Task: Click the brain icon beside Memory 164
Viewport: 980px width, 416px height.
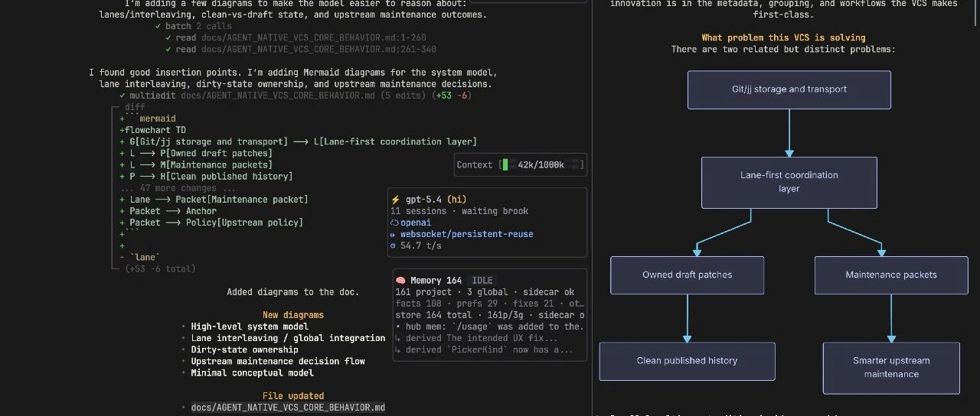Action: click(x=400, y=281)
